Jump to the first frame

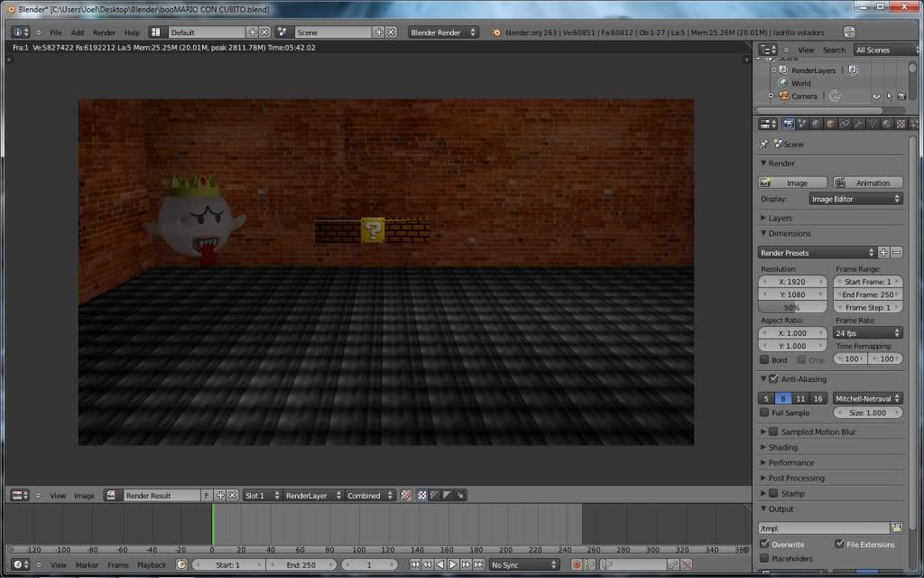coord(415,565)
